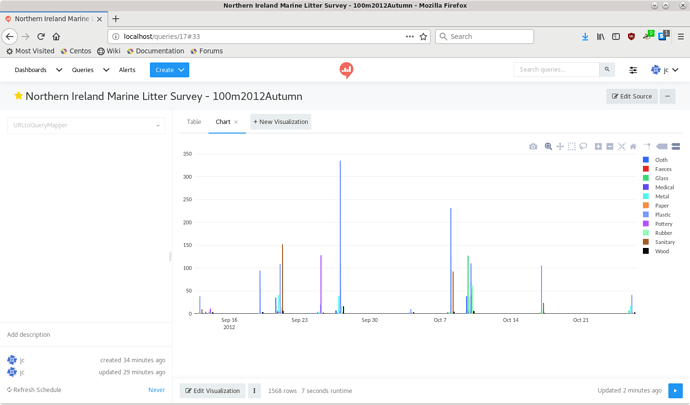The image size is (690, 405).
Task: Toggle Wood series in legend
Action: [x=656, y=251]
